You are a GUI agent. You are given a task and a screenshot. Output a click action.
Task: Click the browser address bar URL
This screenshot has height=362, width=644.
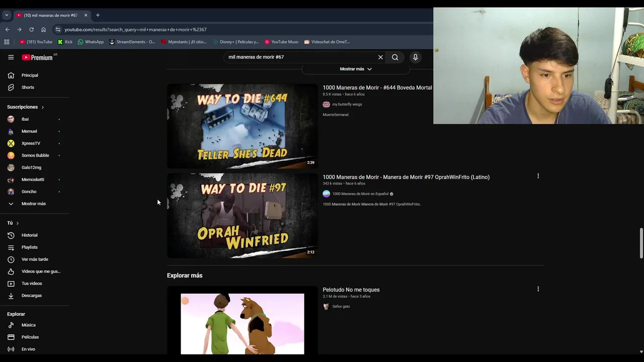coord(136,30)
